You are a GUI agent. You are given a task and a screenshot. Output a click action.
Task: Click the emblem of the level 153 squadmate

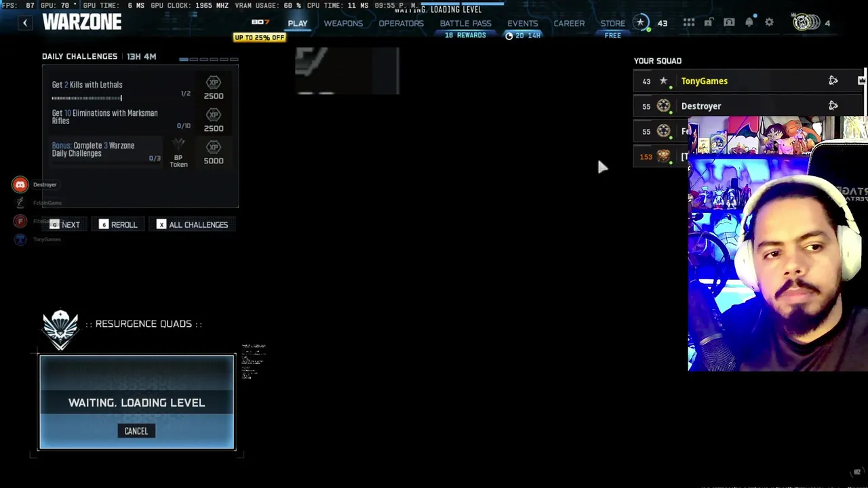(x=664, y=157)
